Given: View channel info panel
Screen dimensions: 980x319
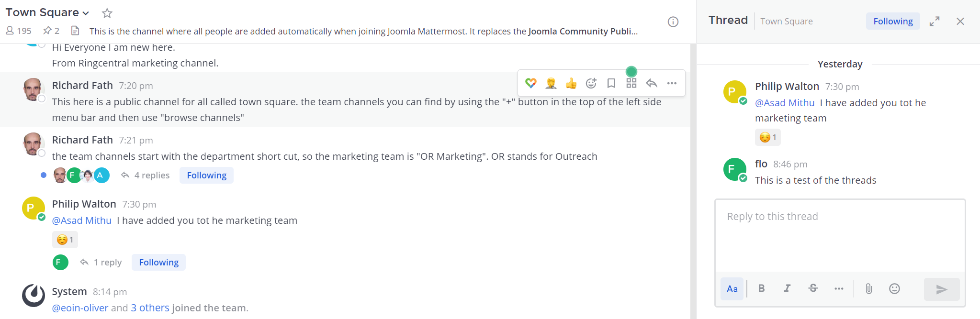Looking at the screenshot, I should (673, 22).
